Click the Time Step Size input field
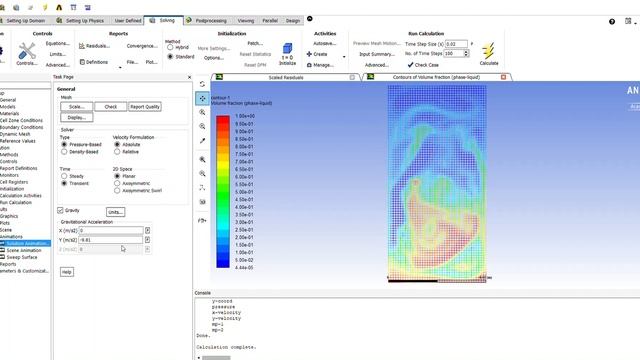 456,44
